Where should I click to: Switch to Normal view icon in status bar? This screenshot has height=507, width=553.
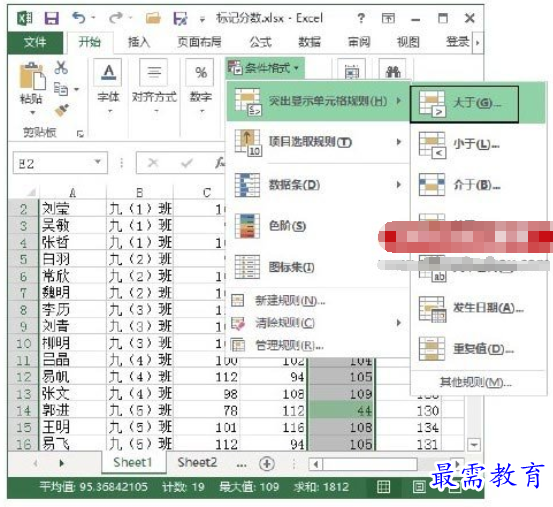(383, 487)
